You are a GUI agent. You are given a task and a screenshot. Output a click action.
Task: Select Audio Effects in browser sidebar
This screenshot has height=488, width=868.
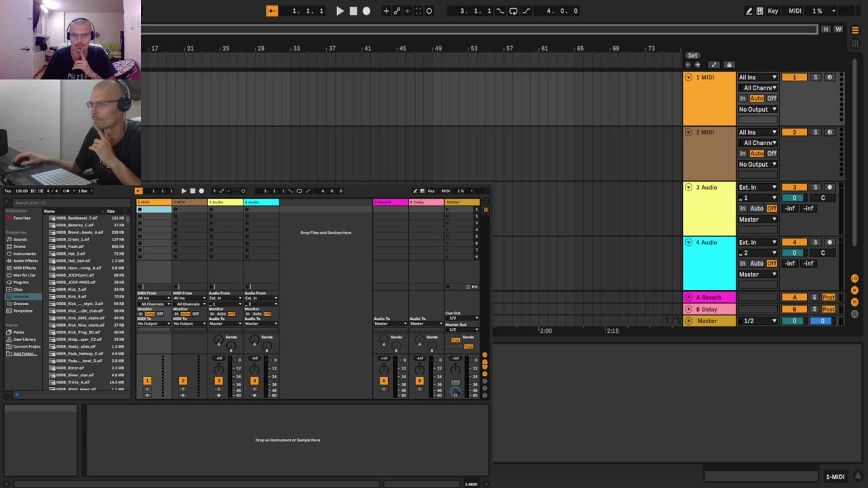[x=26, y=261]
